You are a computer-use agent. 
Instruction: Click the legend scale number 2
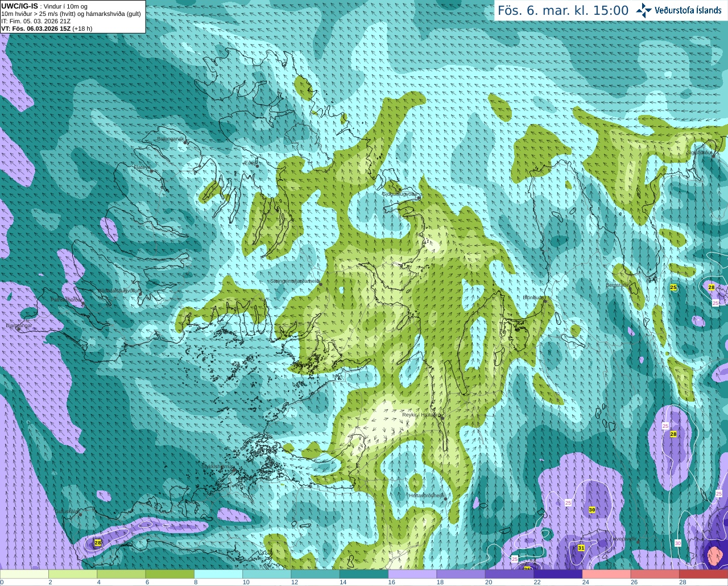[x=51, y=582]
